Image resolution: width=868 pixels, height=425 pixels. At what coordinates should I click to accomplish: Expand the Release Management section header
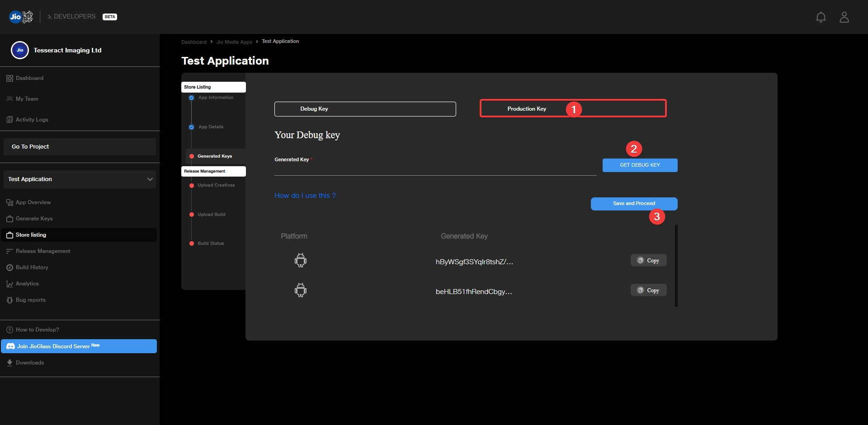click(213, 171)
